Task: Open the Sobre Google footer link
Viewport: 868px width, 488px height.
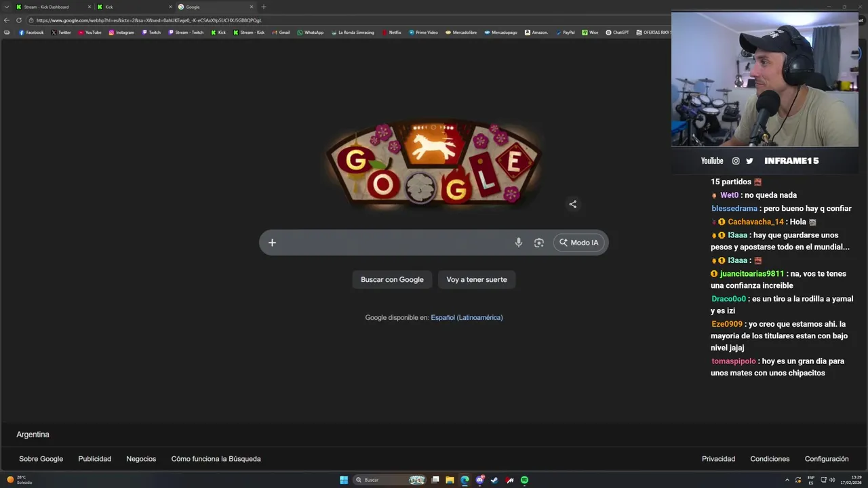Action: tap(41, 459)
